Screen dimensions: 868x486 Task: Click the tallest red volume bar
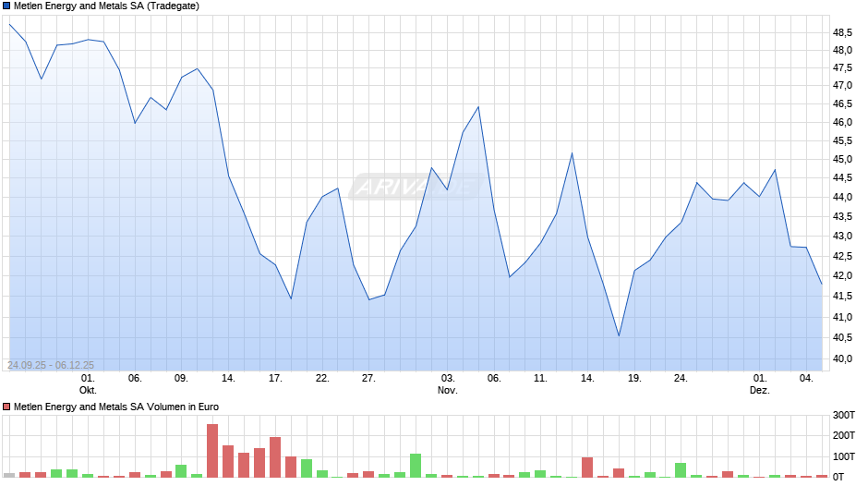(212, 451)
